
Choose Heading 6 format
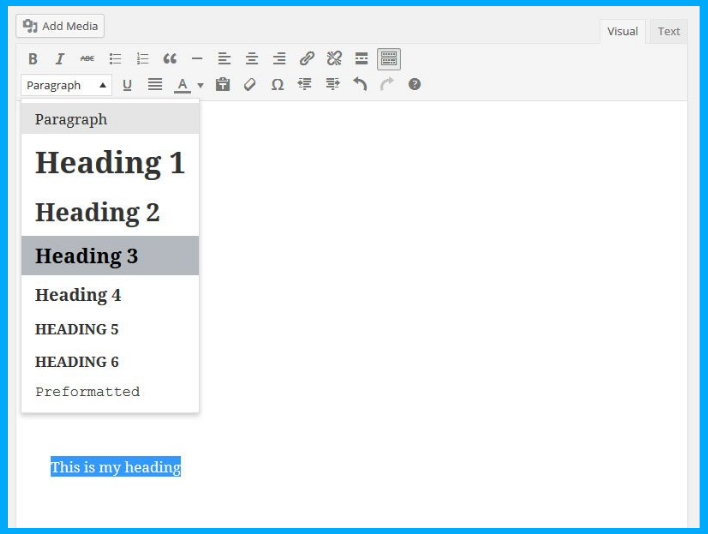click(110, 362)
